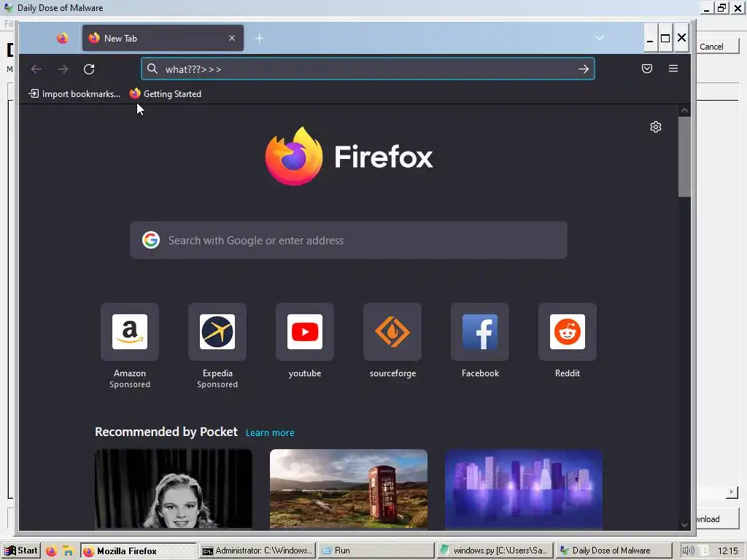Click the address bar containing what???>>>
This screenshot has height=560, width=747.
[368, 69]
